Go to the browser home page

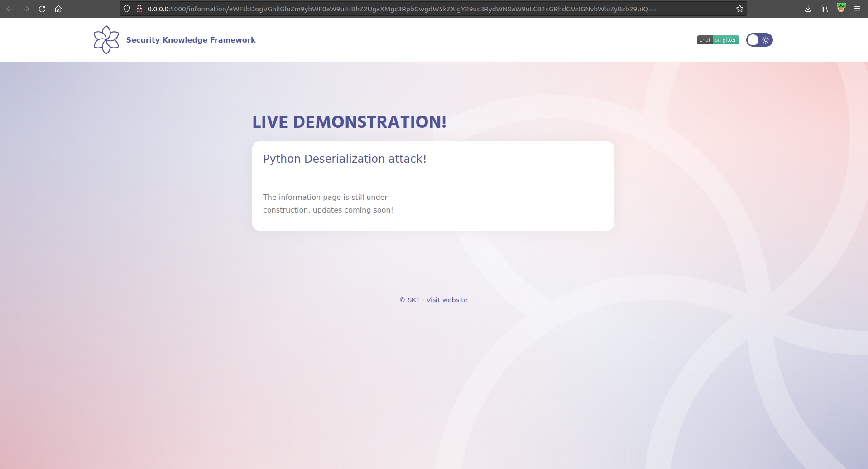pos(58,9)
